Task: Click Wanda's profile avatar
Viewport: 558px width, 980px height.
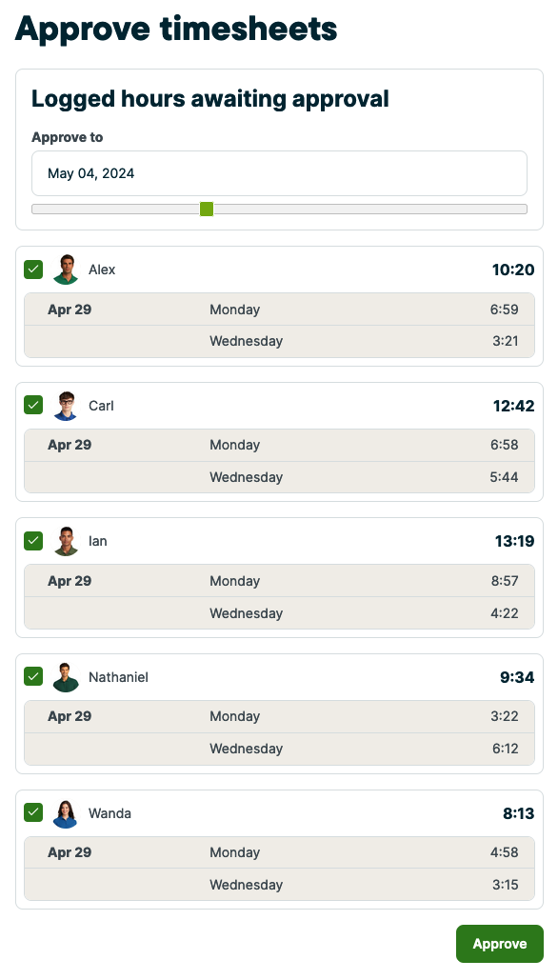Action: click(66, 813)
